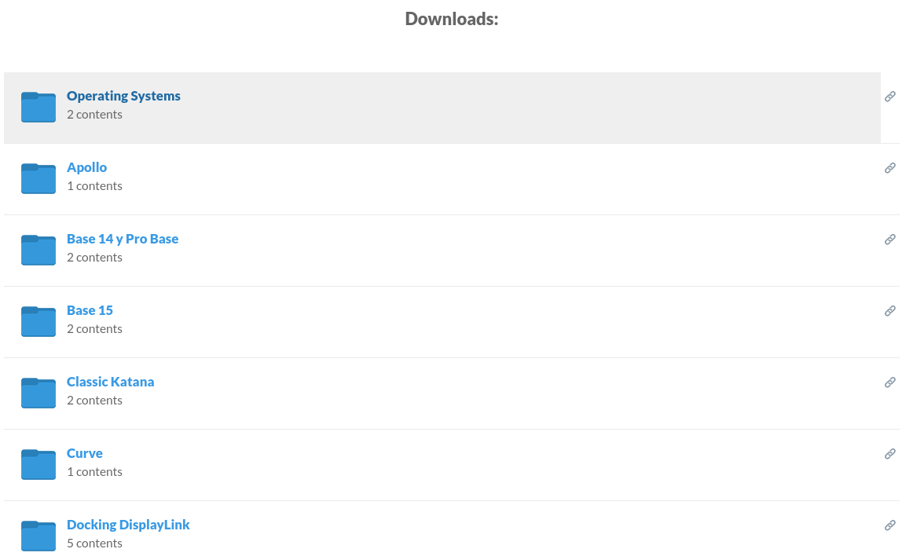The height and width of the screenshot is (560, 924).
Task: Copy link icon for Apollo folder
Action: point(890,168)
